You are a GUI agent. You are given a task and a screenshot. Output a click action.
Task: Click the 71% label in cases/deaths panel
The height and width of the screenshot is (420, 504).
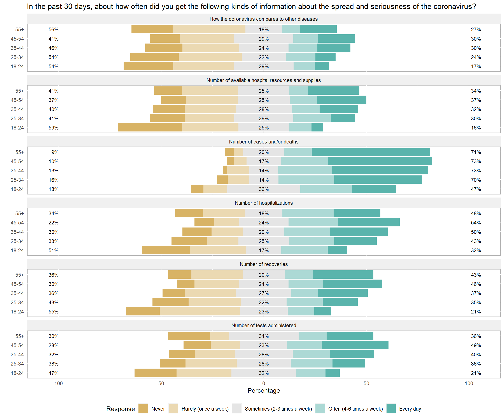476,152
